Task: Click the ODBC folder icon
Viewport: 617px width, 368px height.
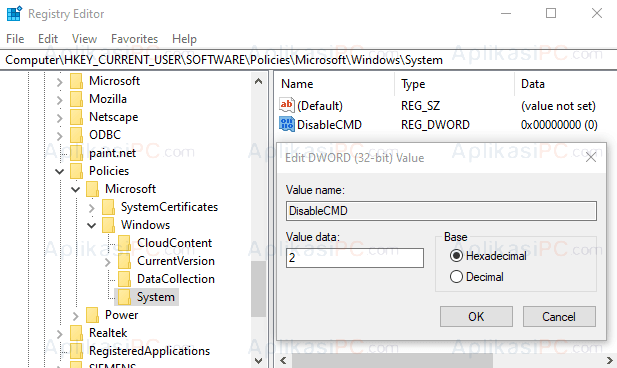Action: 76,135
